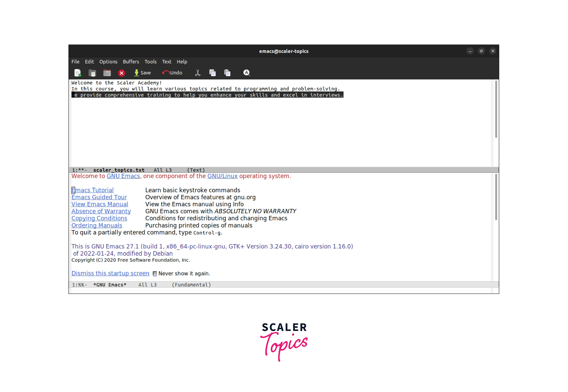The height and width of the screenshot is (392, 568).
Task: Follow the GNU/Linux link
Action: (x=222, y=176)
